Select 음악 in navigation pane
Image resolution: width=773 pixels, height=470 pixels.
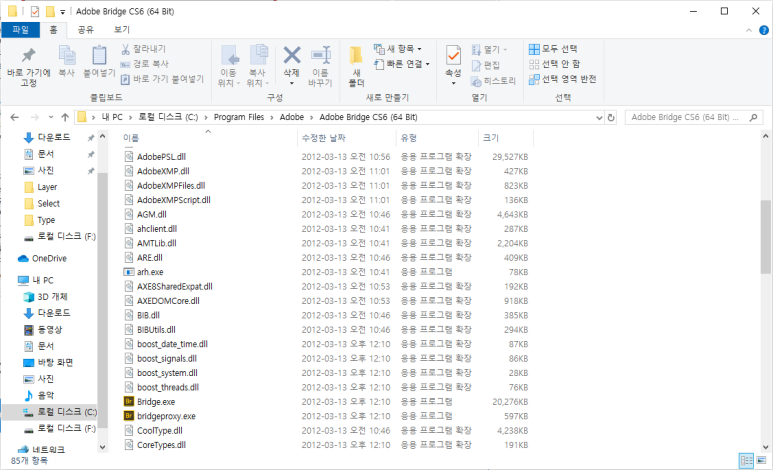tap(46, 395)
